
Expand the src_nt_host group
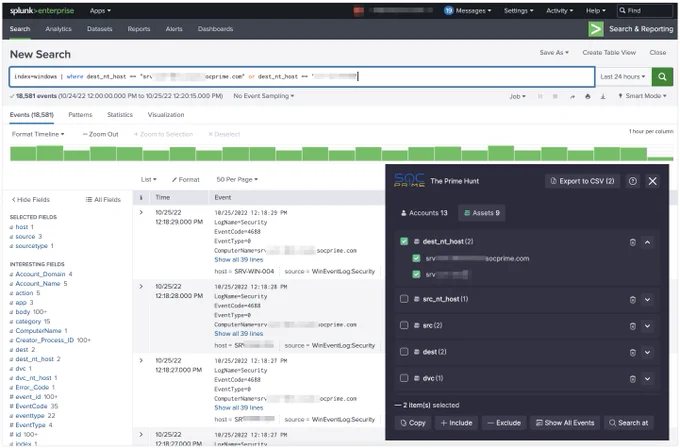(x=647, y=300)
